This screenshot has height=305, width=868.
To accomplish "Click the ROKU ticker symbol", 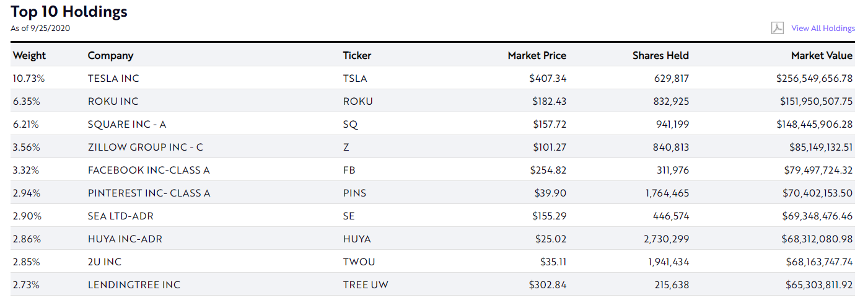I will coord(357,101).
